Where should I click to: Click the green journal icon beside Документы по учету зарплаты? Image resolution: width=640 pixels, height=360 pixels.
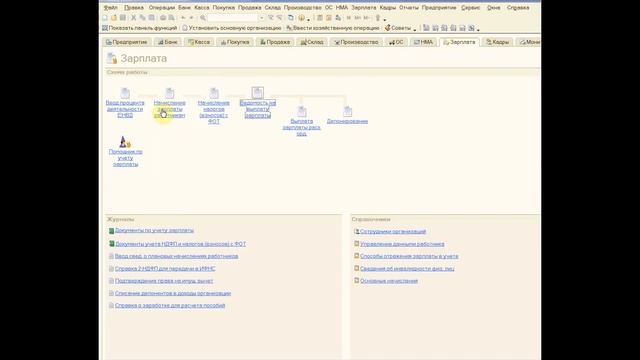[x=111, y=231]
